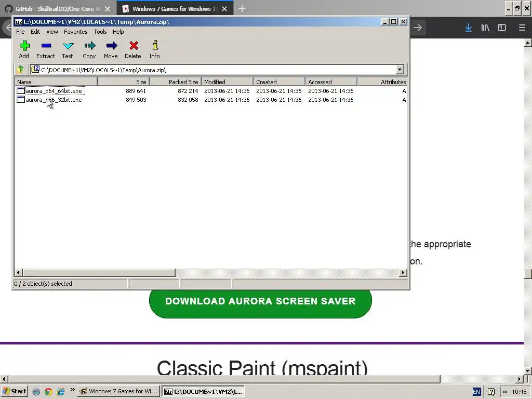Image resolution: width=532 pixels, height=399 pixels.
Task: Close the Windows 7 Games tab
Action: click(x=224, y=9)
